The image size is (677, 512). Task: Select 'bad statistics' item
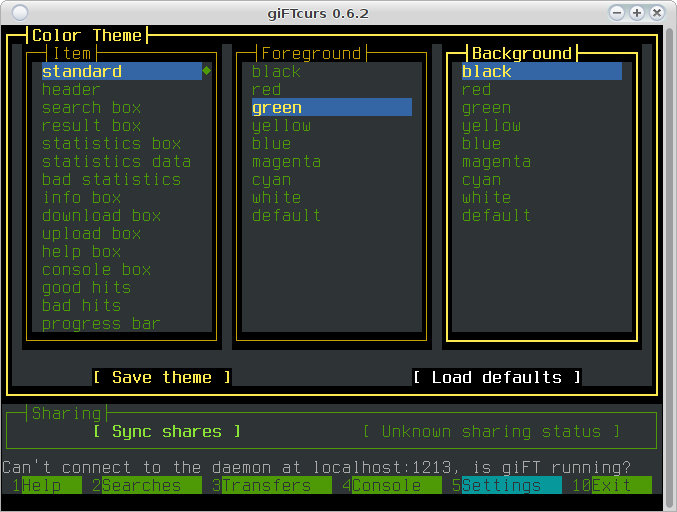(111, 180)
